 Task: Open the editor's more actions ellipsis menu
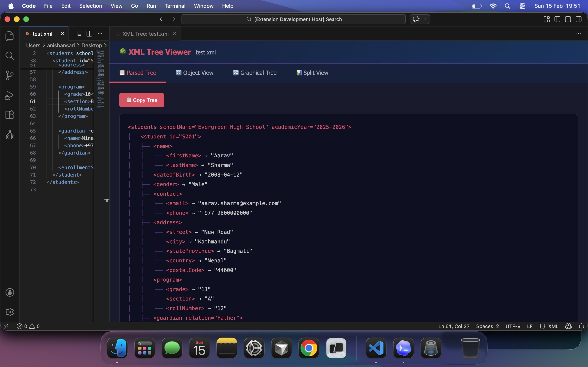(x=100, y=34)
